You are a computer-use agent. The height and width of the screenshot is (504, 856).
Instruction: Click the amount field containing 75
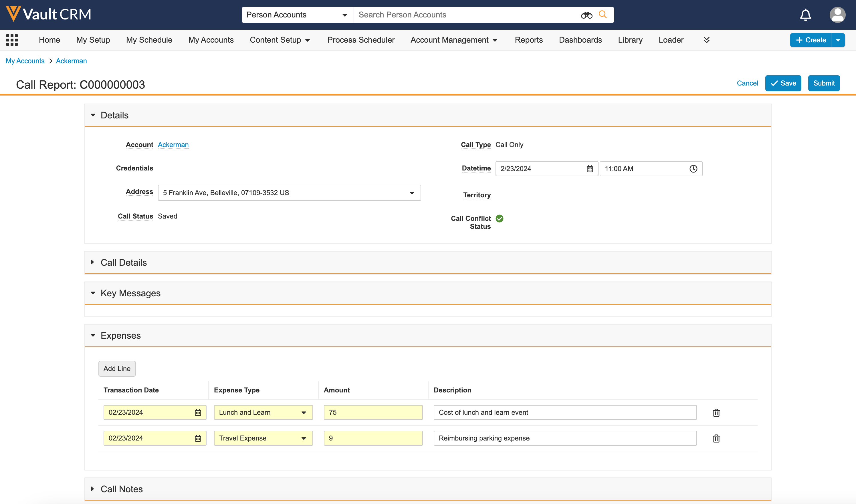(372, 413)
